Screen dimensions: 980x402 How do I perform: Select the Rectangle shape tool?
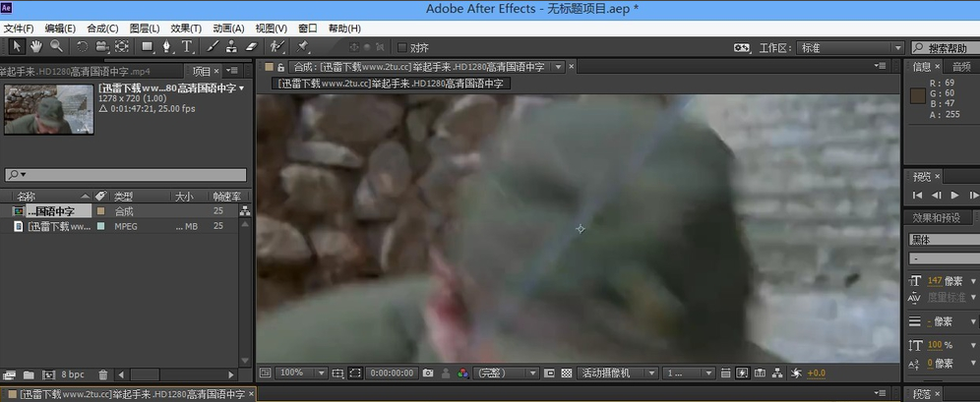pos(148,46)
